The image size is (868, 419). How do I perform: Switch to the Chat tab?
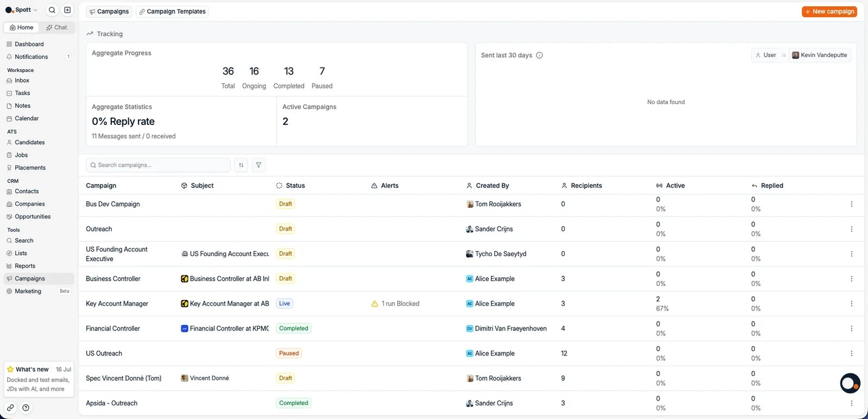coord(56,27)
